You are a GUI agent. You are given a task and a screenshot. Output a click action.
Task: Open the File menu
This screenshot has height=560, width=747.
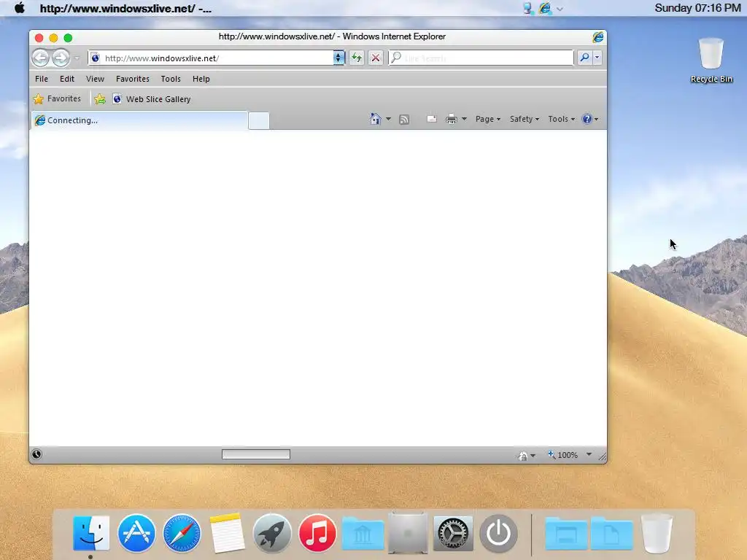(42, 79)
